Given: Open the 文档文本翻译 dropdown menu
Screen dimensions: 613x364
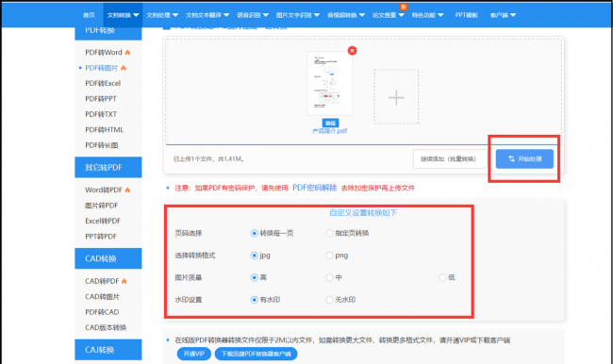Looking at the screenshot, I should (x=207, y=15).
